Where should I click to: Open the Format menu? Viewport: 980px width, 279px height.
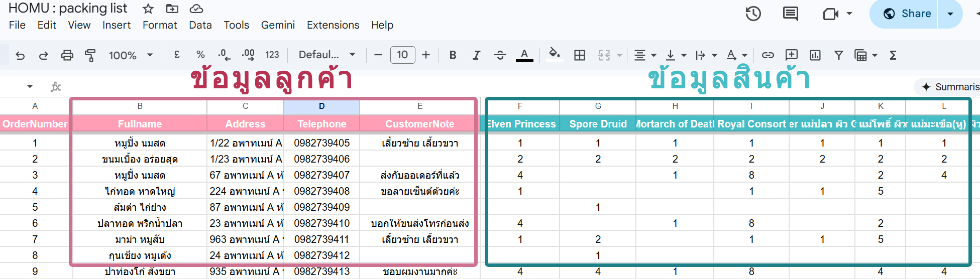pyautogui.click(x=159, y=25)
